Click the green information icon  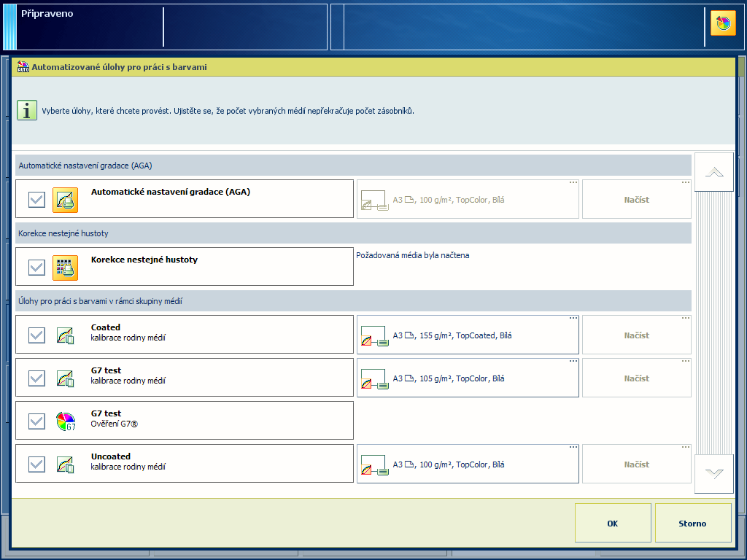coord(27,111)
